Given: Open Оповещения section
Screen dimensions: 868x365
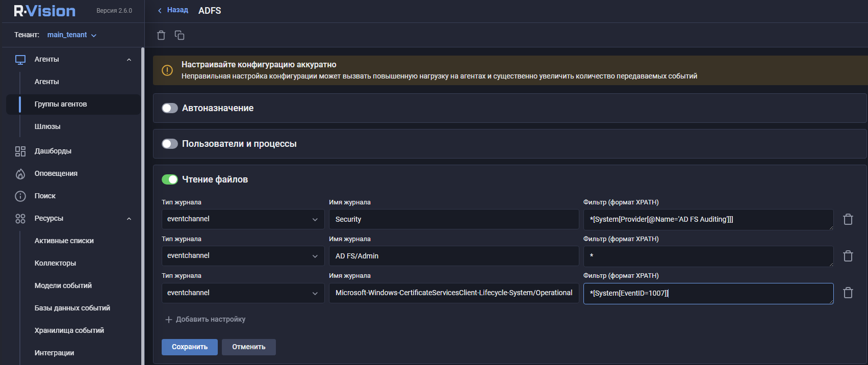Looking at the screenshot, I should pos(56,173).
